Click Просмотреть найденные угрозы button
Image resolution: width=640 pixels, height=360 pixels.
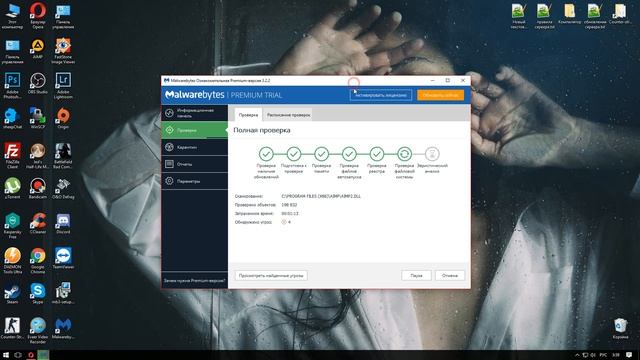point(271,276)
